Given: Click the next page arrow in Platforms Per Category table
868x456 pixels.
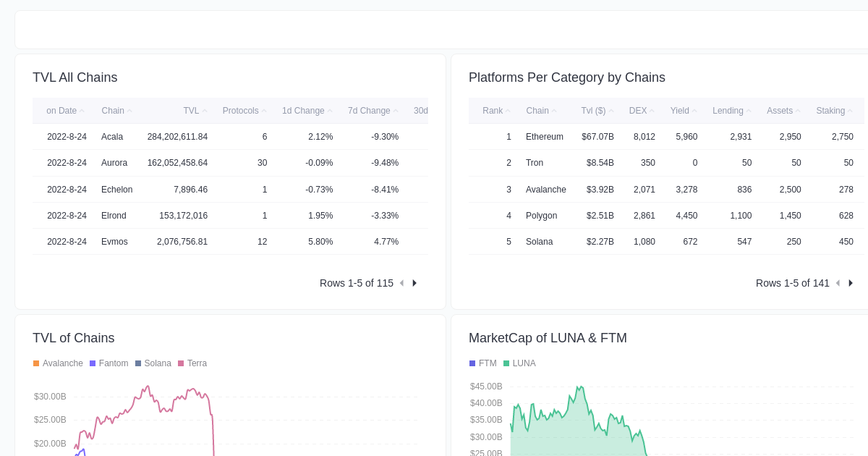Looking at the screenshot, I should point(850,283).
